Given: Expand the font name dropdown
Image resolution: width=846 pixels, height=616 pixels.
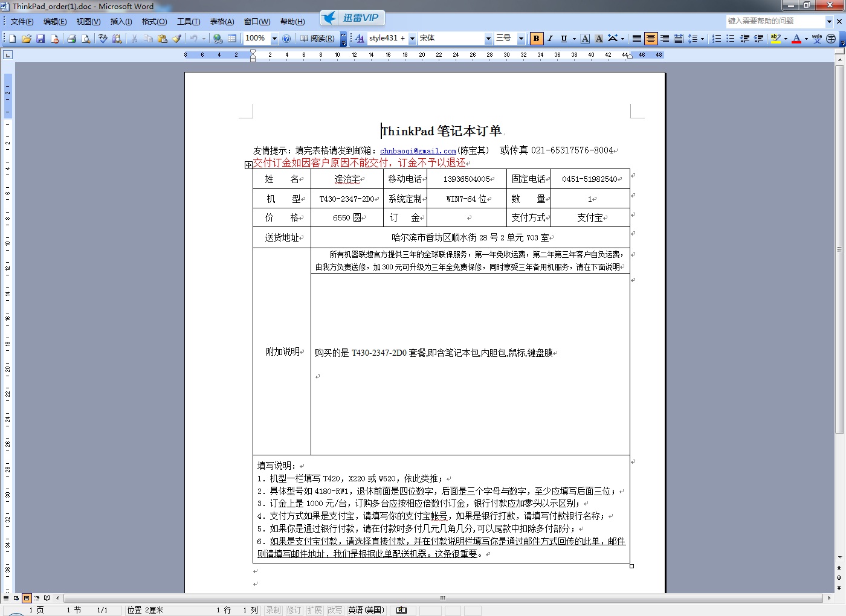Looking at the screenshot, I should click(x=488, y=39).
